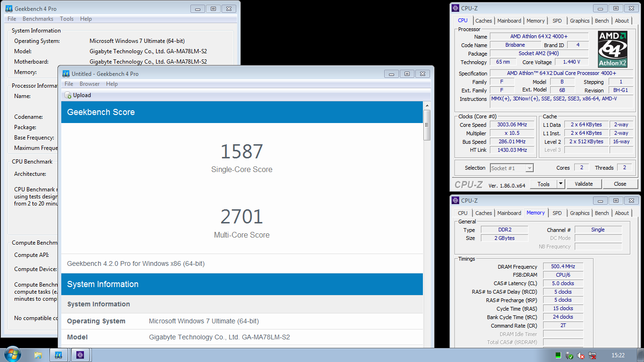The width and height of the screenshot is (644, 362).
Task: Switch to SPD tab in top CPU-Z
Action: point(557,21)
